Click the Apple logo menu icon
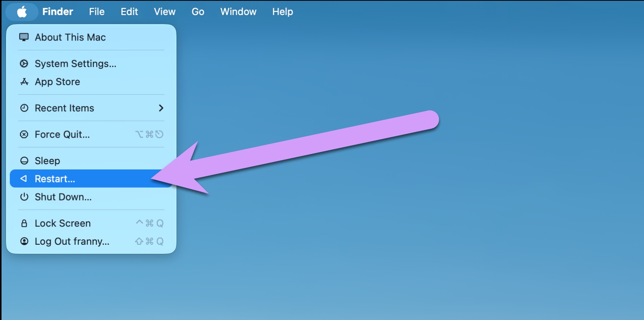644x320 pixels. point(22,12)
